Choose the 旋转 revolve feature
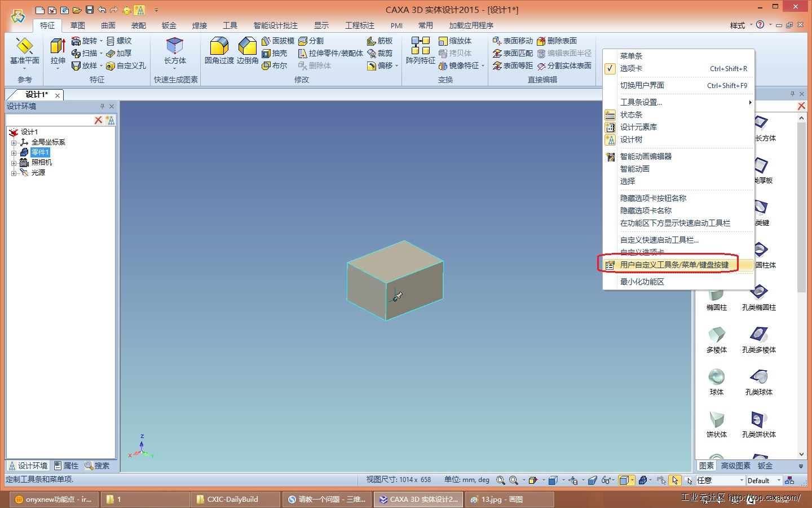 85,41
